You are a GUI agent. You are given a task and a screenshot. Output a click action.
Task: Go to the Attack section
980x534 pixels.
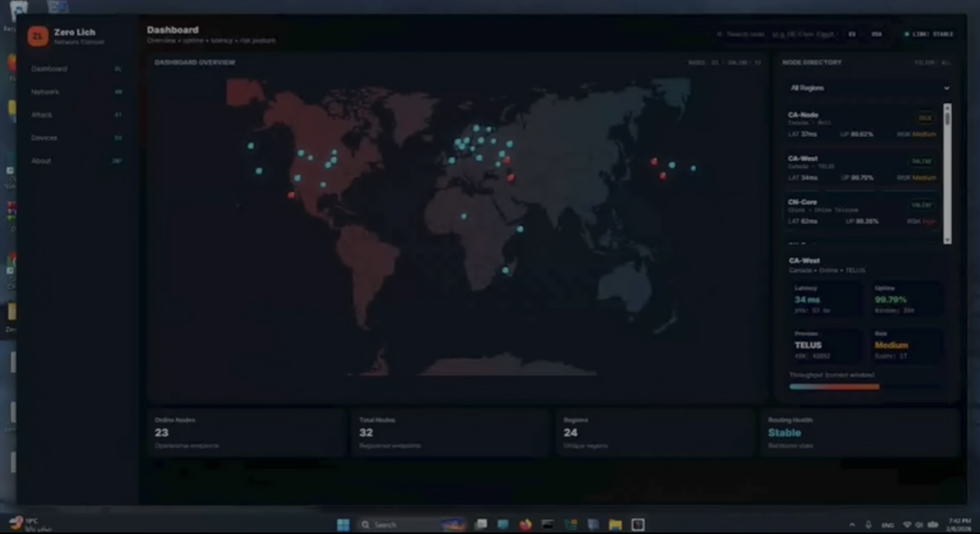[x=76, y=115]
